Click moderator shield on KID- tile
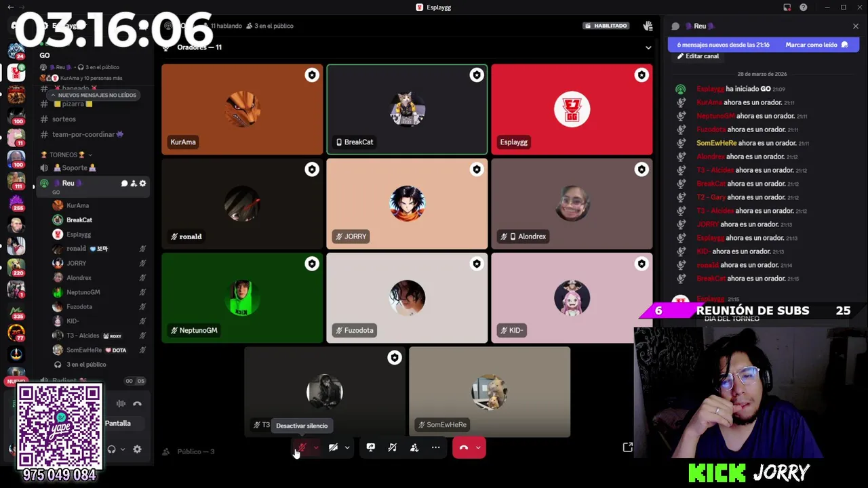The height and width of the screenshot is (488, 868). pyautogui.click(x=642, y=264)
